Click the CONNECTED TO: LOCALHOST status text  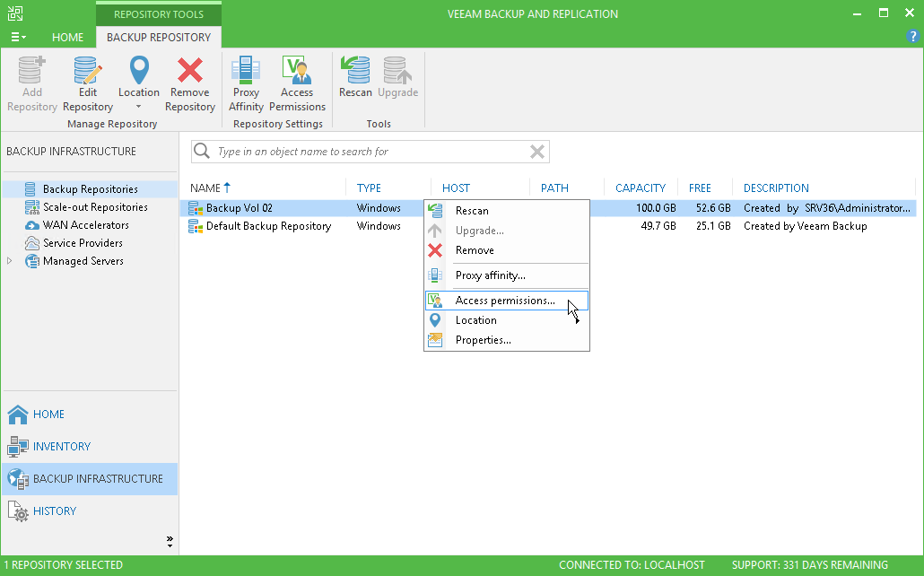[632, 565]
